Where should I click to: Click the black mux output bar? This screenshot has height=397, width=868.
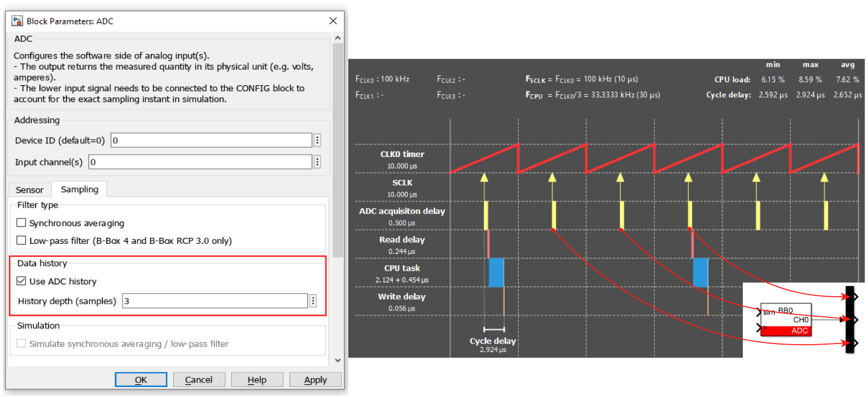[850, 320]
